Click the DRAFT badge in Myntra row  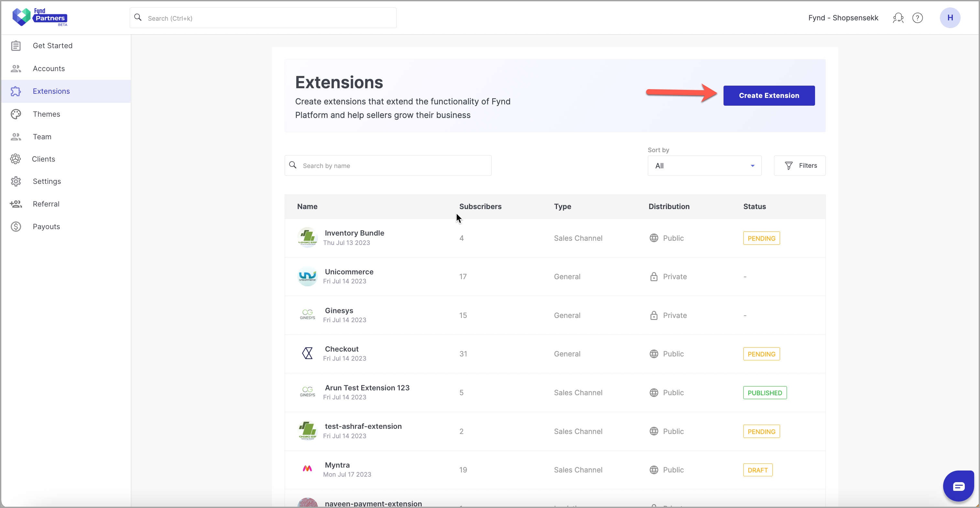click(757, 470)
